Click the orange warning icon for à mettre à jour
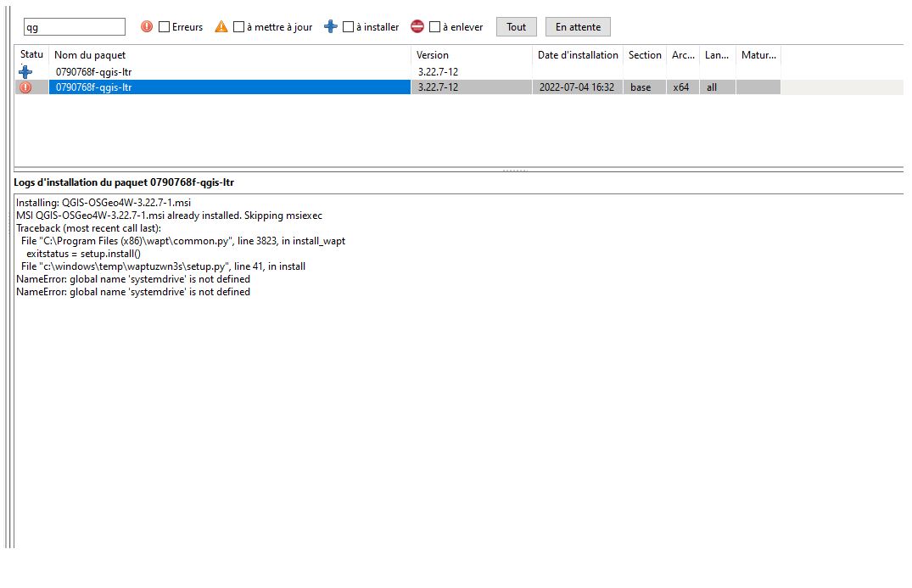 221,26
